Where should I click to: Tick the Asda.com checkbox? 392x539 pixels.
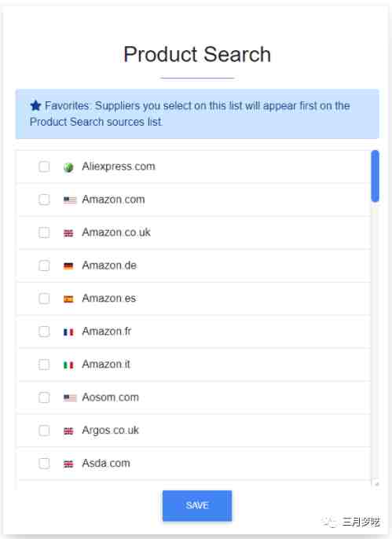point(44,464)
